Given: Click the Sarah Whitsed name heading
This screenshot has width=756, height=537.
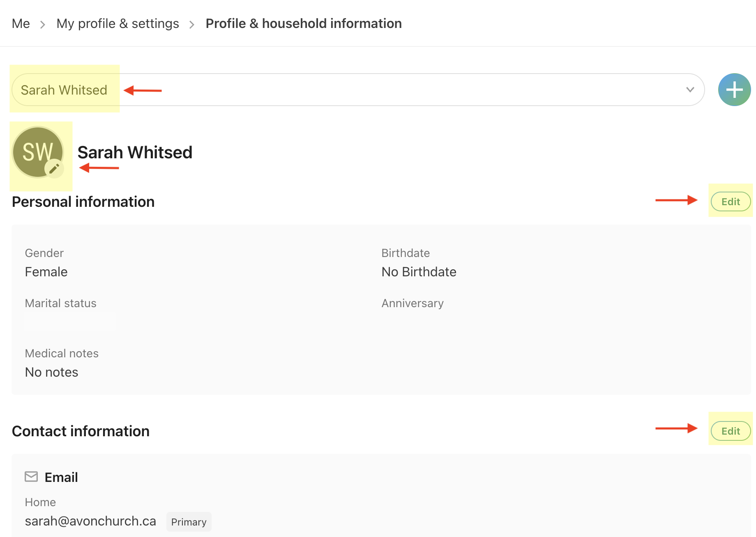Looking at the screenshot, I should click(135, 153).
